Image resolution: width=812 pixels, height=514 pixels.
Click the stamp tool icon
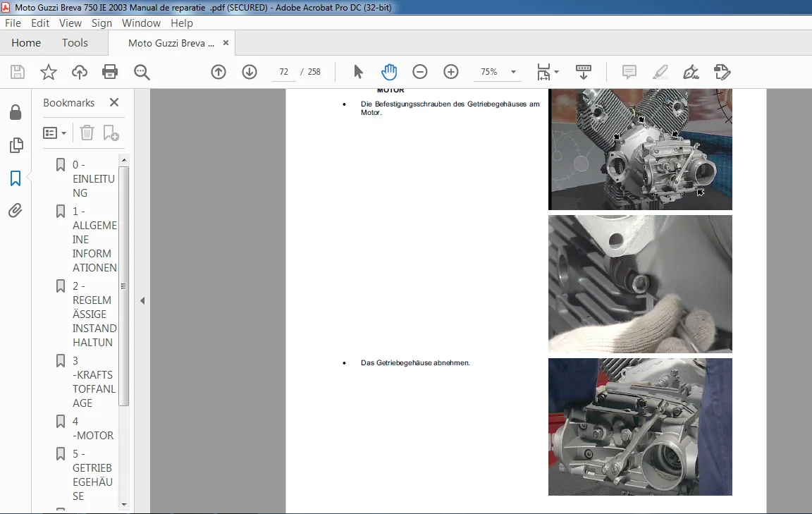point(722,72)
